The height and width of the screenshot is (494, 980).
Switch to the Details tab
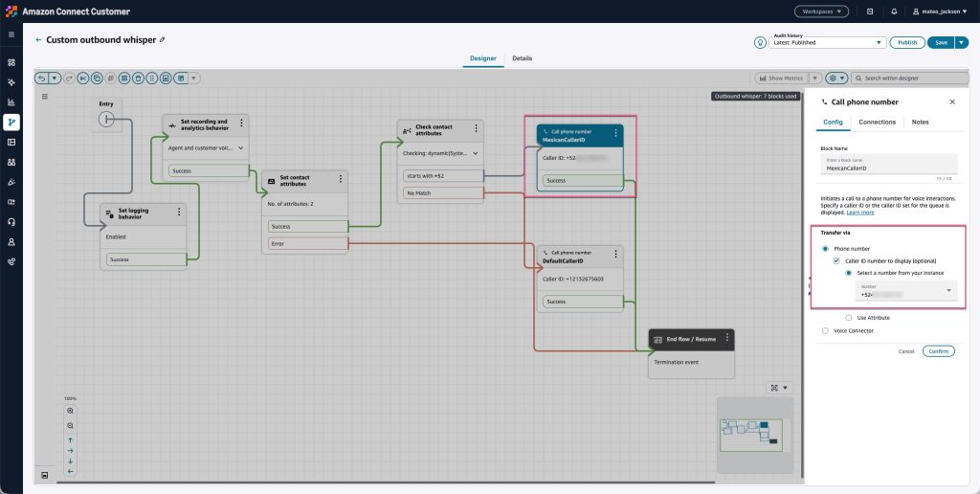tap(523, 58)
